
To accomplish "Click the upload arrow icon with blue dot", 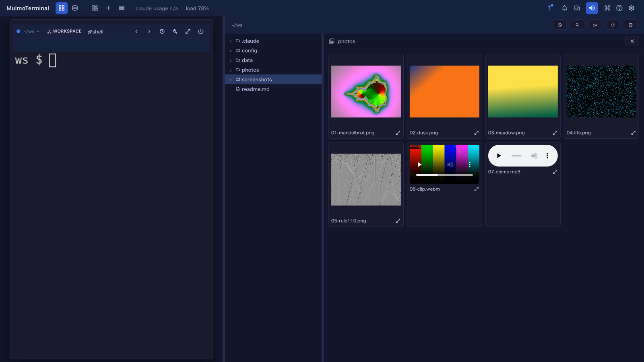I will point(550,8).
